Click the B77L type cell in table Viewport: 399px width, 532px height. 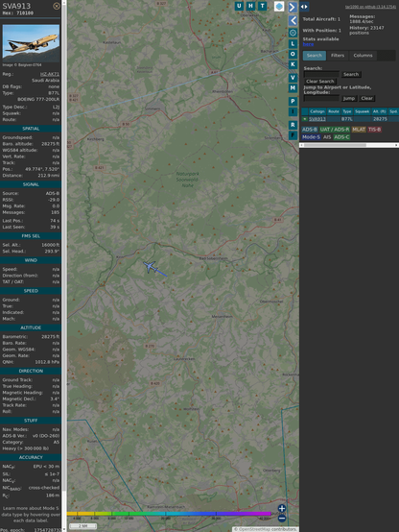pos(347,119)
